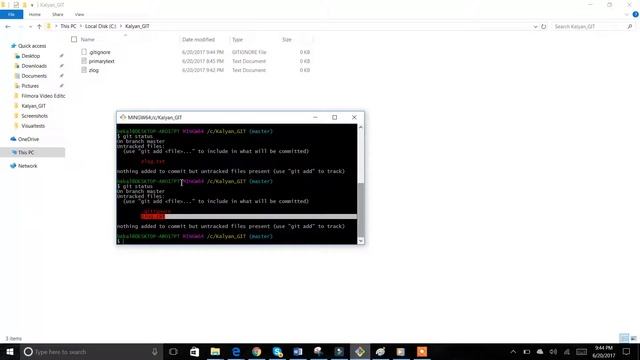640x360 pixels.
Task: Click the Git Bash vertical scrollbar thumb
Action: (x=361, y=209)
